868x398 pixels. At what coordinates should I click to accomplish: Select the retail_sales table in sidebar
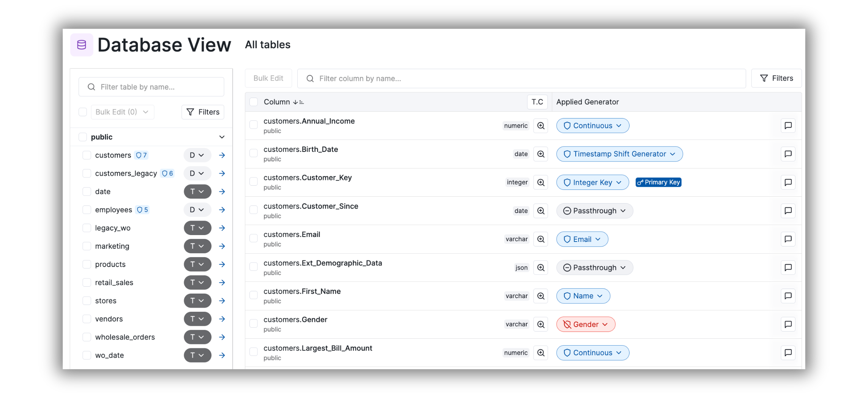click(x=114, y=283)
